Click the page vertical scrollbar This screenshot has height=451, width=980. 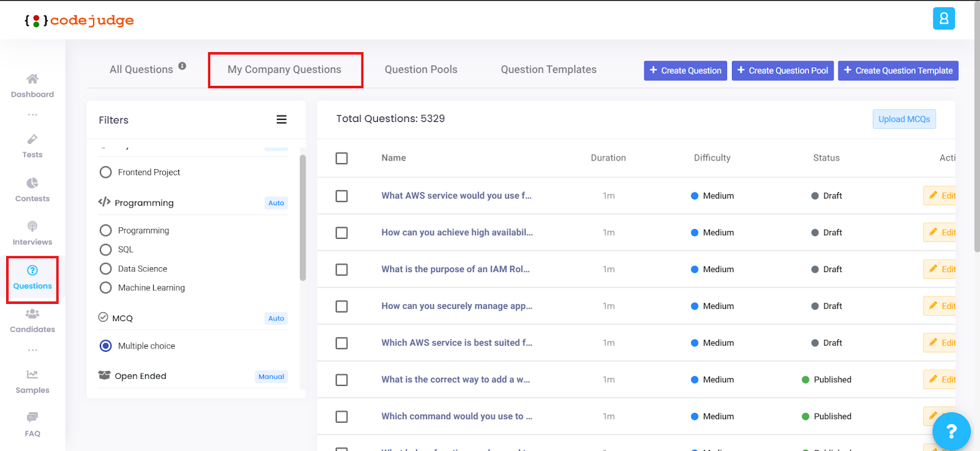click(x=976, y=126)
